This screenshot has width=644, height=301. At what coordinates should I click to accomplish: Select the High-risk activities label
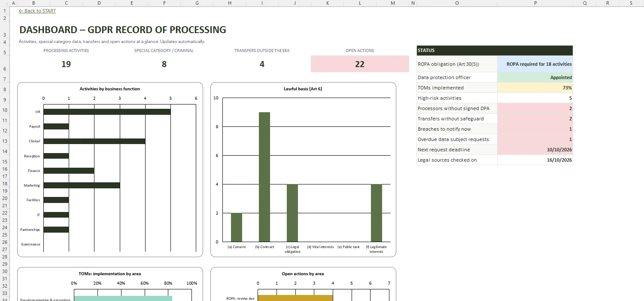440,98
